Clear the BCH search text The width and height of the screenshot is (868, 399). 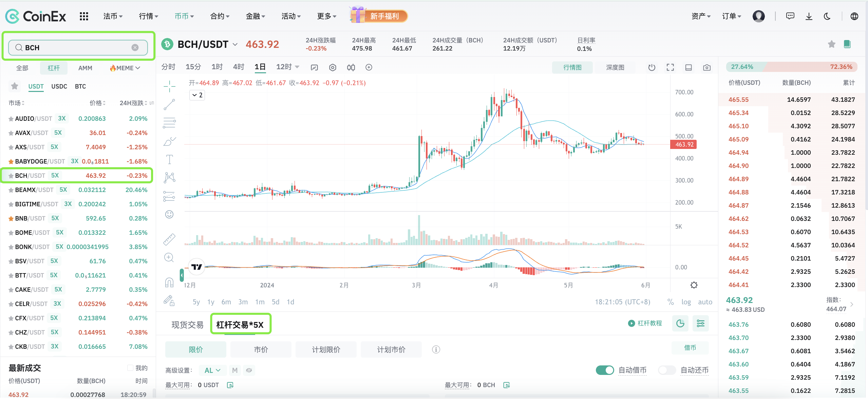coord(135,47)
